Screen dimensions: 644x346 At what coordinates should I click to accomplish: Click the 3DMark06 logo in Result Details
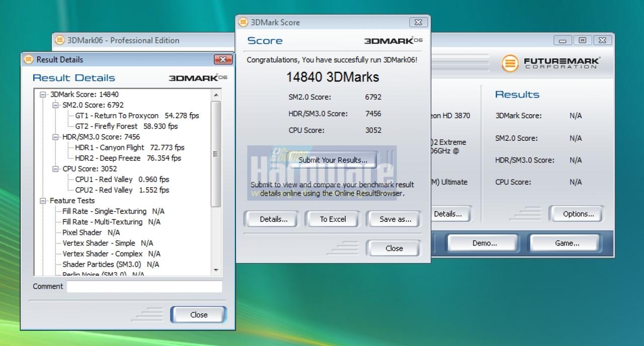point(198,78)
